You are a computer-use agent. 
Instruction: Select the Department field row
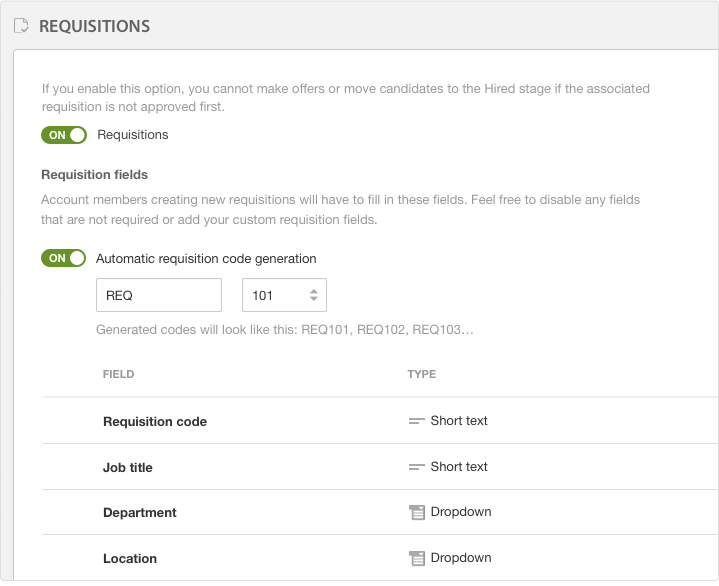(381, 512)
